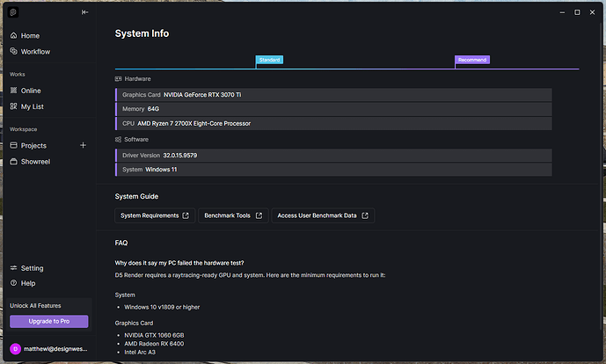Image resolution: width=606 pixels, height=364 pixels.
Task: Open the Help menu item
Action: [x=28, y=283]
